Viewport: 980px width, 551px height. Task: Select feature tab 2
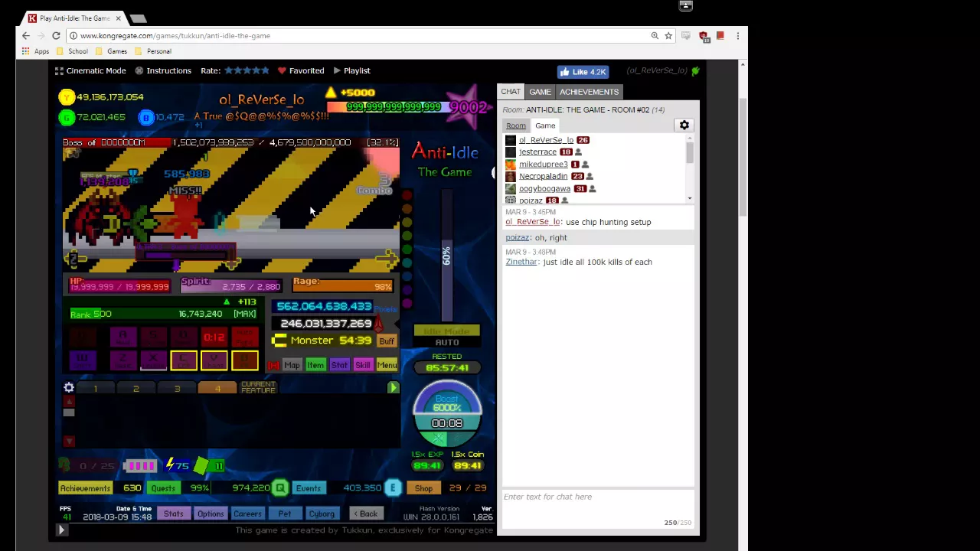pyautogui.click(x=136, y=389)
